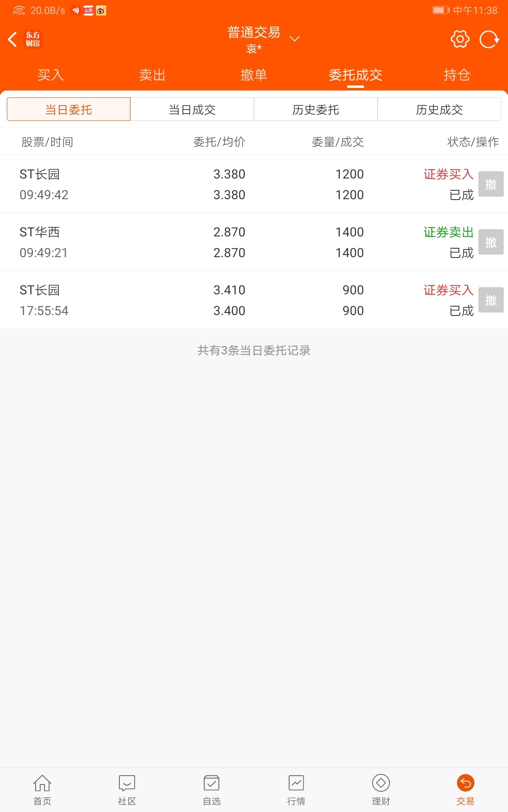Select 历史委托 segment
This screenshot has height=812, width=508.
[x=316, y=110]
